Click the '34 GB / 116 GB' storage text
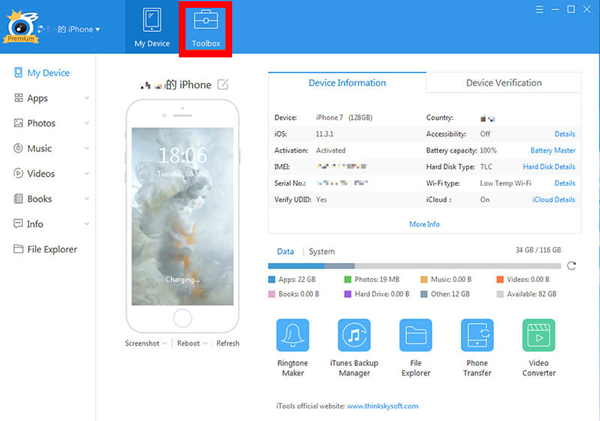 (x=538, y=250)
